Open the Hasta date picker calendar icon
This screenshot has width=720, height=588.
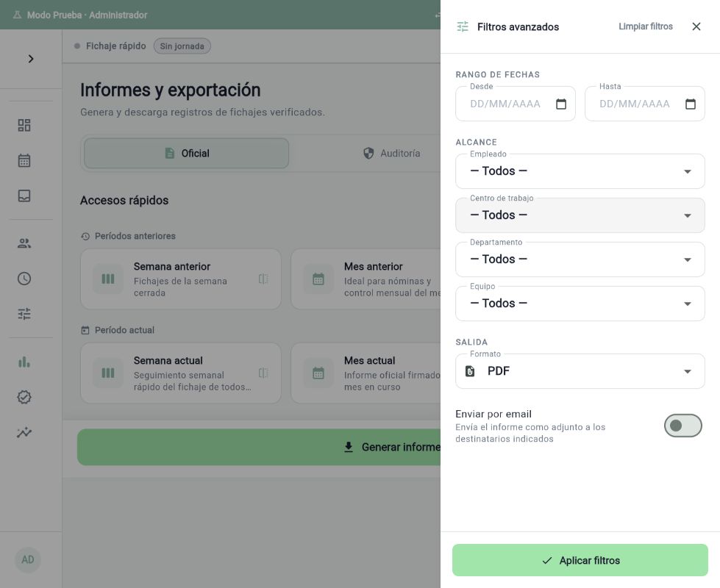pos(691,104)
